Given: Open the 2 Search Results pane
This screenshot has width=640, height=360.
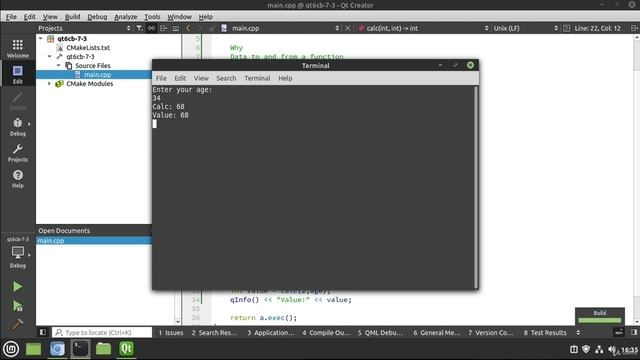Looking at the screenshot, I should 214,332.
